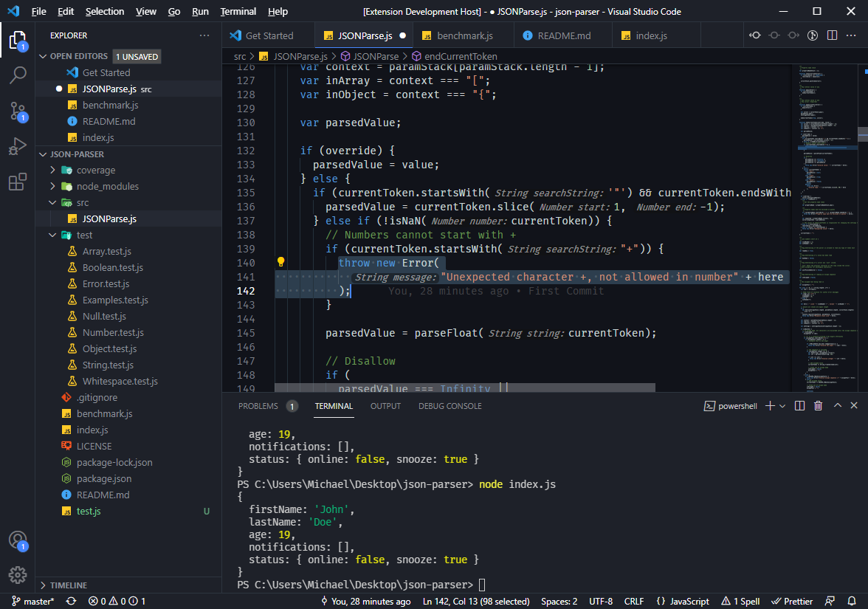Click the Go Back navigation icon in editor toolbar
Image resolution: width=868 pixels, height=609 pixels.
point(755,35)
